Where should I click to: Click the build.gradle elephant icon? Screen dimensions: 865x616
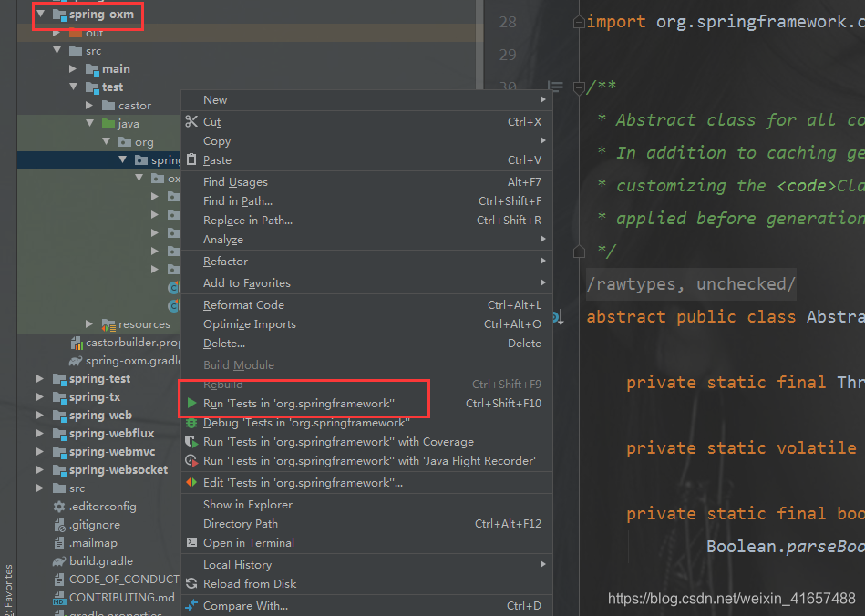pos(59,560)
